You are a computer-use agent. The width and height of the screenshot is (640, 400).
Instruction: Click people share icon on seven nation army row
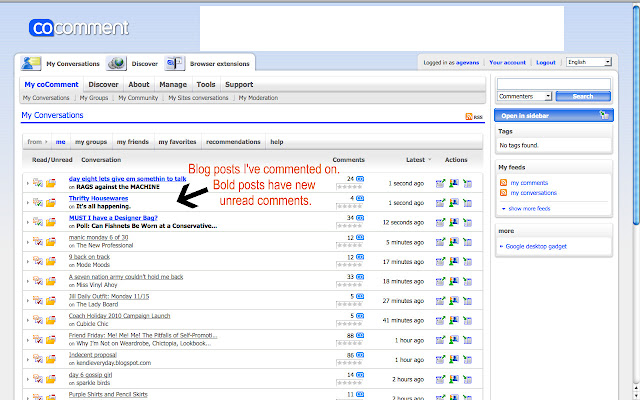click(454, 281)
